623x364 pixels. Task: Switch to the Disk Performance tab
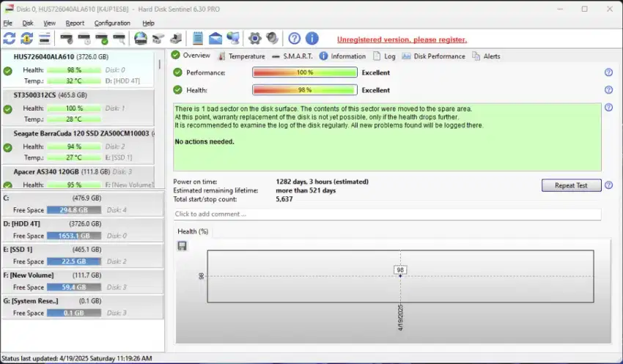click(433, 56)
